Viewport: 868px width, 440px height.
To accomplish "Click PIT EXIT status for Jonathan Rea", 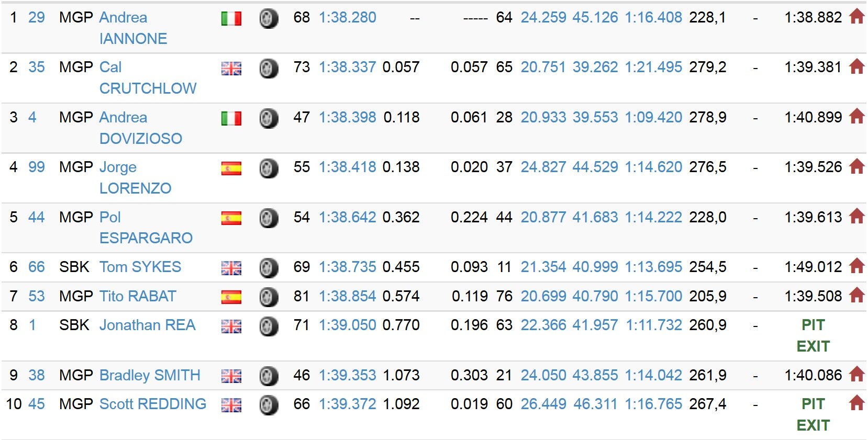I will 813,335.
